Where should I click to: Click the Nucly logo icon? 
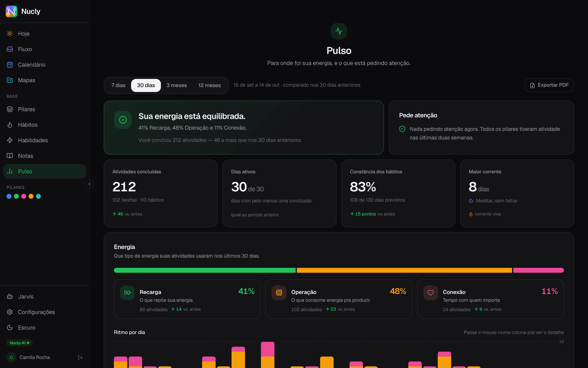click(x=11, y=11)
